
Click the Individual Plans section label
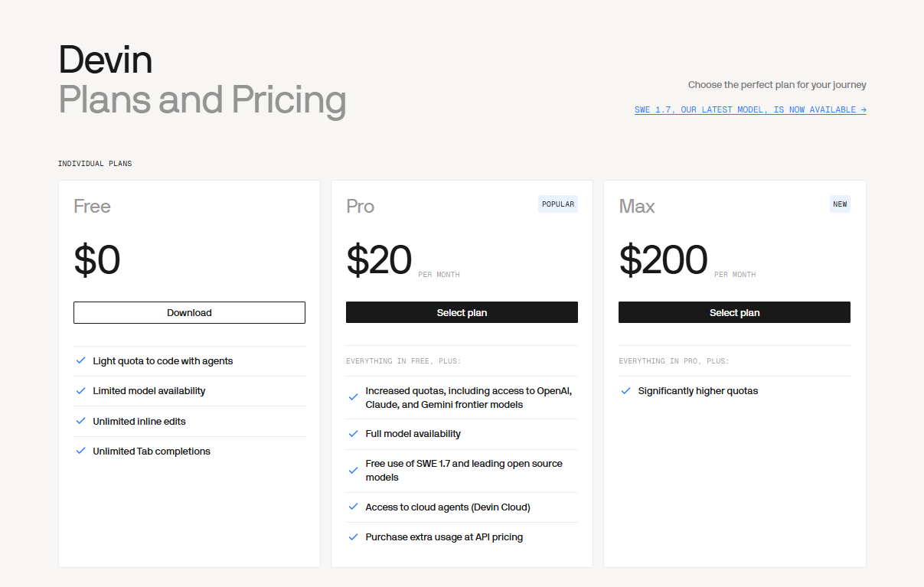[95, 164]
